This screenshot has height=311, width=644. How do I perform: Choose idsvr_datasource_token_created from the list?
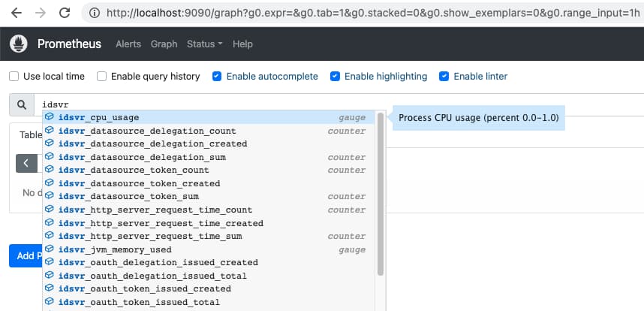coord(209,183)
